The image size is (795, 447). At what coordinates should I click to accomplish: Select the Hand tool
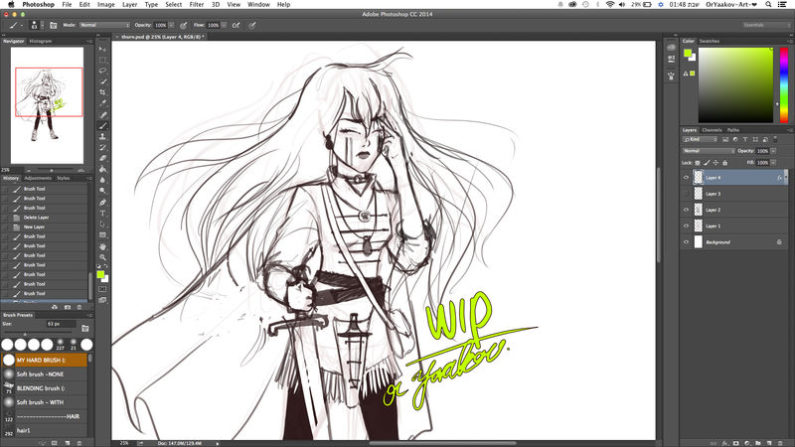tap(103, 246)
